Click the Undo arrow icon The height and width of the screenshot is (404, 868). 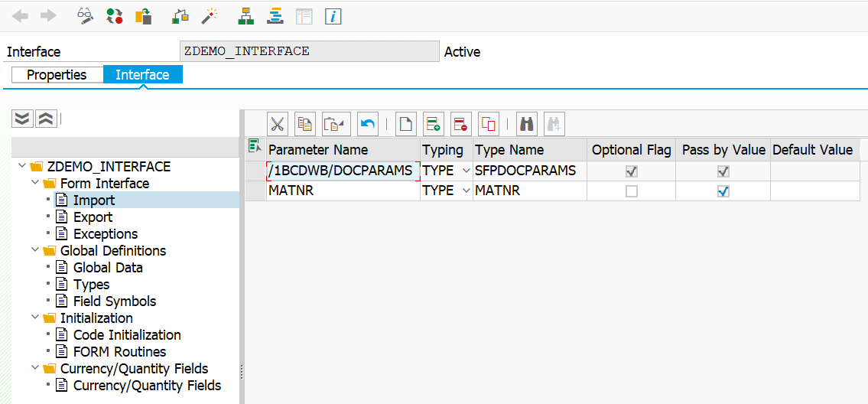[x=368, y=124]
